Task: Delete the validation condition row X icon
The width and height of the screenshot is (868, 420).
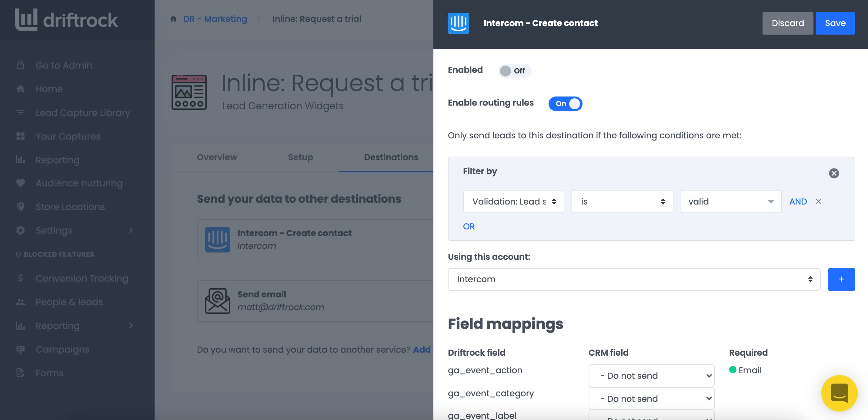Action: point(819,202)
